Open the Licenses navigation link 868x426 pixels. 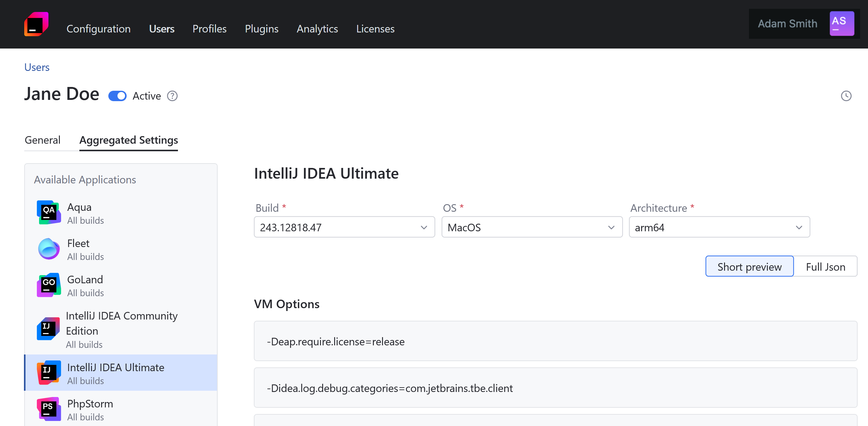pyautogui.click(x=375, y=29)
